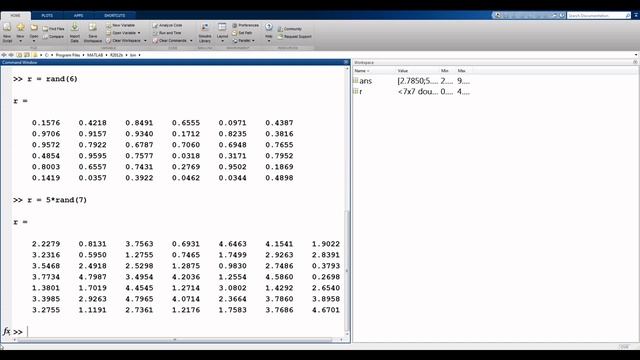Click R2012b folder in the address path
This screenshot has width=640, height=360.
(116, 55)
